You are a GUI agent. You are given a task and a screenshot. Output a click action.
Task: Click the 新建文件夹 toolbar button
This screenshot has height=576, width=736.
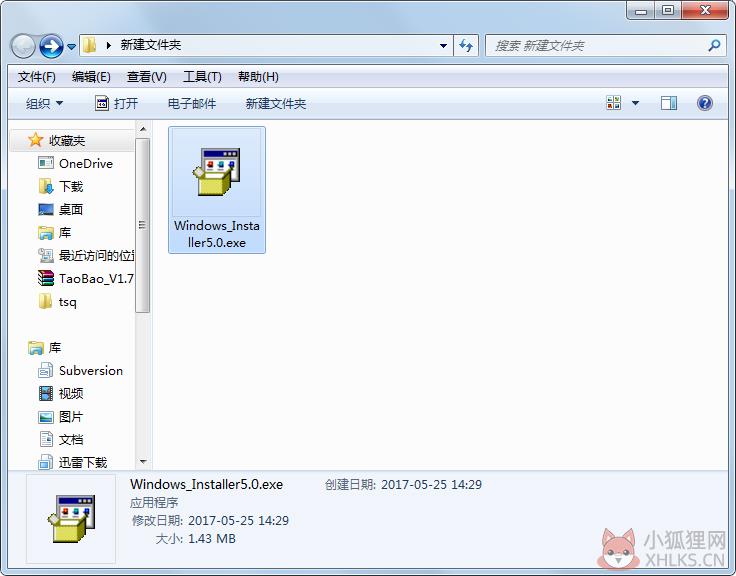click(276, 103)
